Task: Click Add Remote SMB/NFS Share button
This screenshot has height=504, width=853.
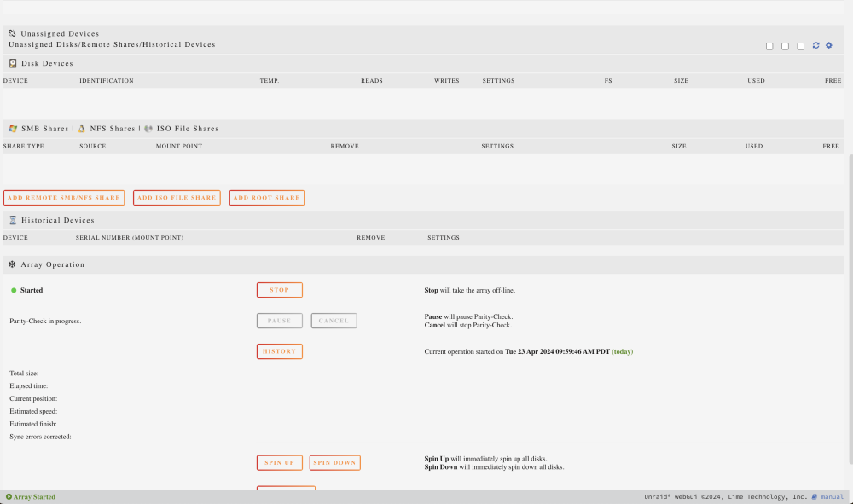Action: coord(64,198)
